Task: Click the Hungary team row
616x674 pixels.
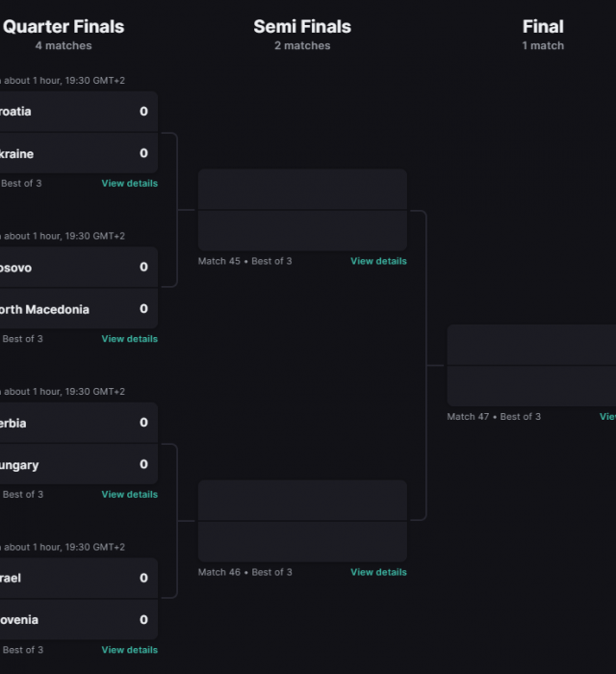Action: [77, 465]
